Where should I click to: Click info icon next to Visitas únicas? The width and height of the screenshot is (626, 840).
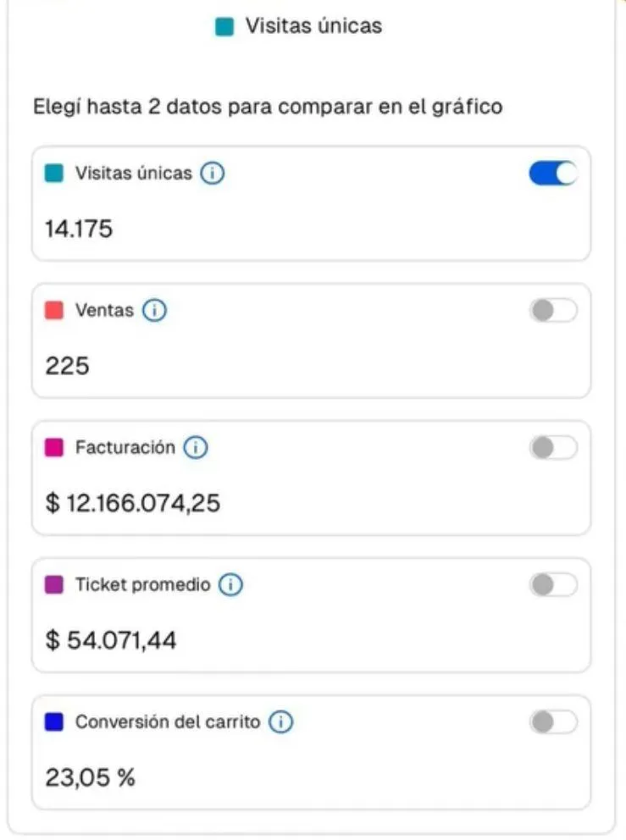click(213, 174)
